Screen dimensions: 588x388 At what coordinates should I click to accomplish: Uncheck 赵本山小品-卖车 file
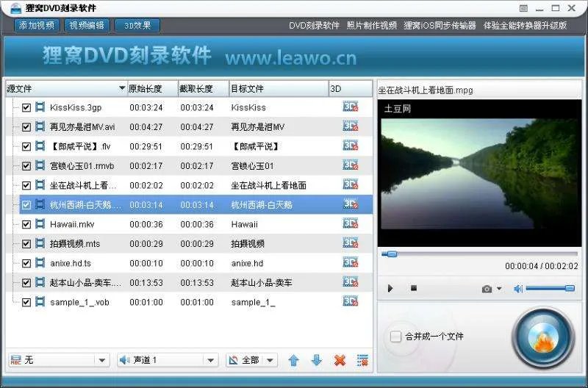(26, 283)
